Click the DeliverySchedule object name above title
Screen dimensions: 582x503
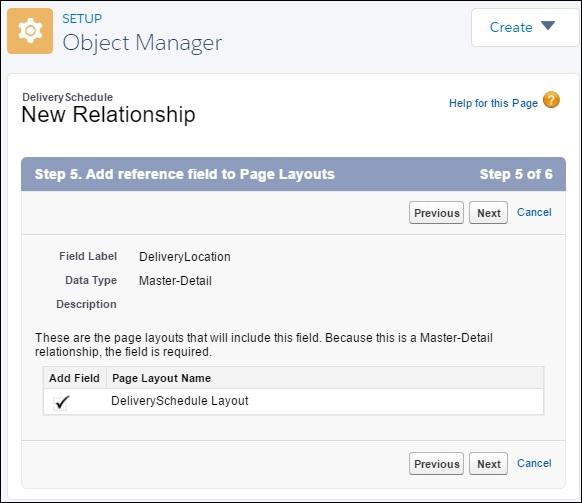click(x=67, y=97)
